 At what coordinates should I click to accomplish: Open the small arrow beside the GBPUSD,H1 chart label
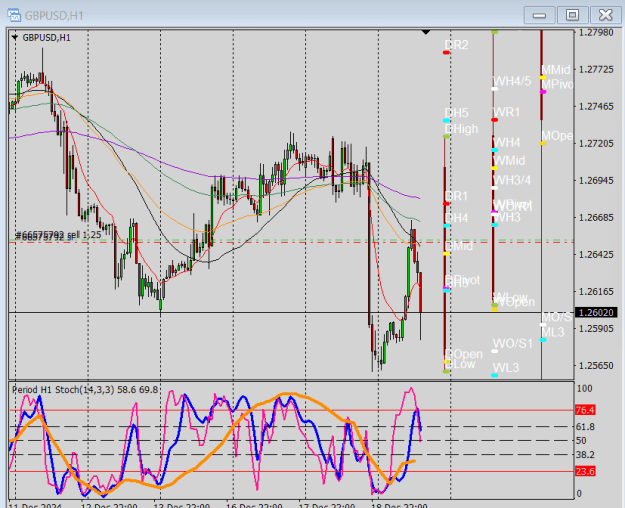[x=15, y=37]
